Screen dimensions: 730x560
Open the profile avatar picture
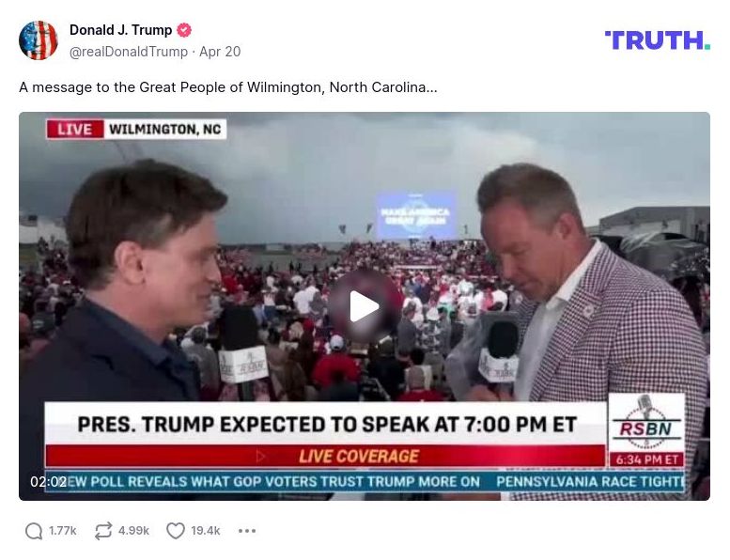coord(39,40)
